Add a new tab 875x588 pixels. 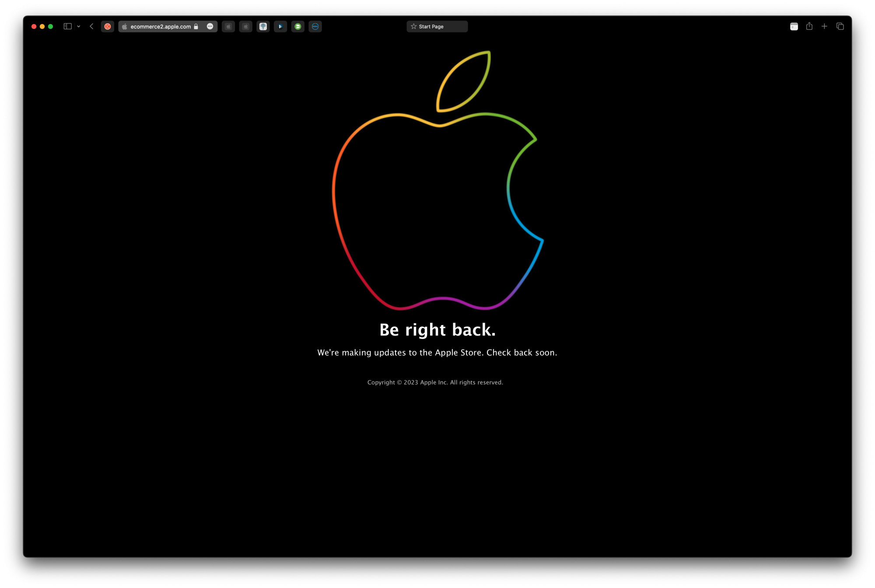824,27
